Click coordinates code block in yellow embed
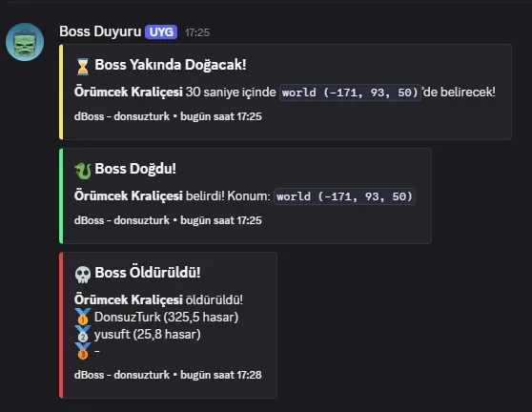The height and width of the screenshot is (412, 532). [x=350, y=93]
